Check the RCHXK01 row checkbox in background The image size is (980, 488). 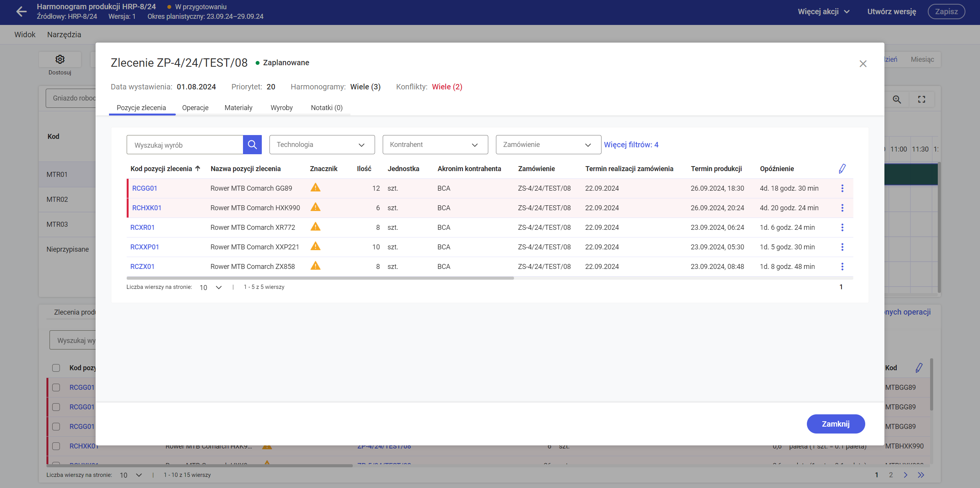56,446
